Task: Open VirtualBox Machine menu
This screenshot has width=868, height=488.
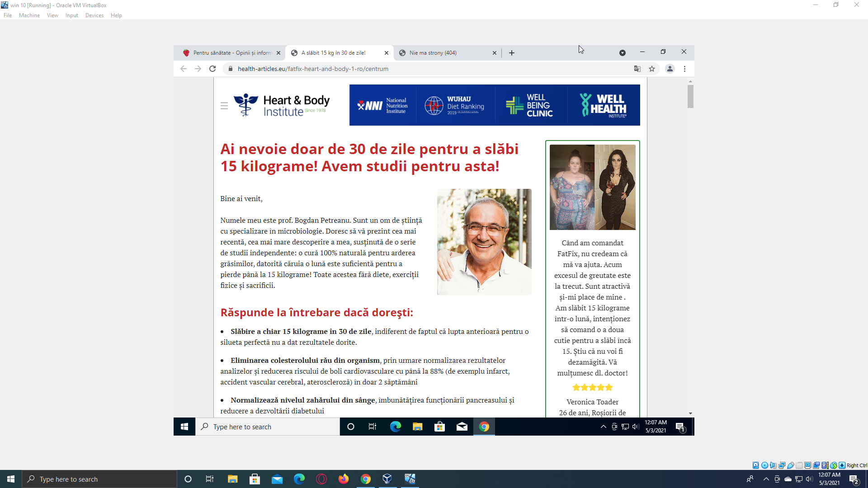Action: (29, 15)
